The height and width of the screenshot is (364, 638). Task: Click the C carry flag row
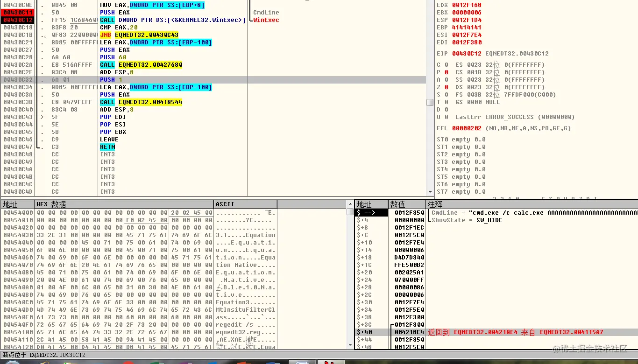(443, 65)
